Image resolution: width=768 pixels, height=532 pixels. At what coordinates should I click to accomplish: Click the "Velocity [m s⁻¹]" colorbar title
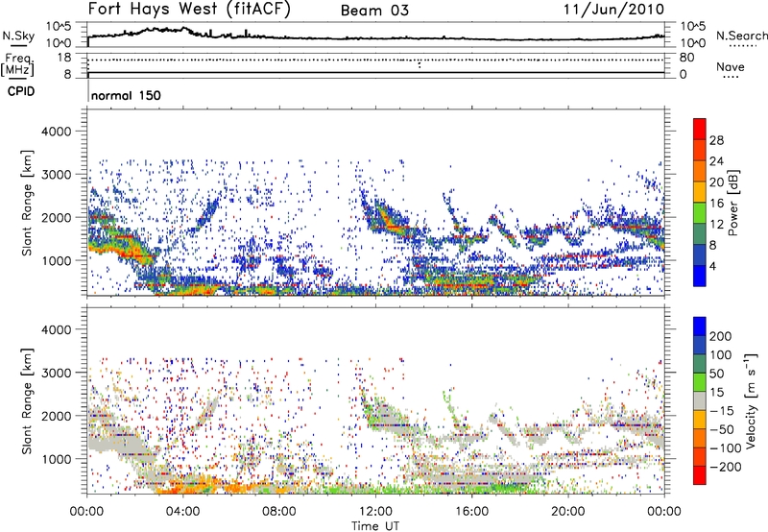tap(751, 400)
